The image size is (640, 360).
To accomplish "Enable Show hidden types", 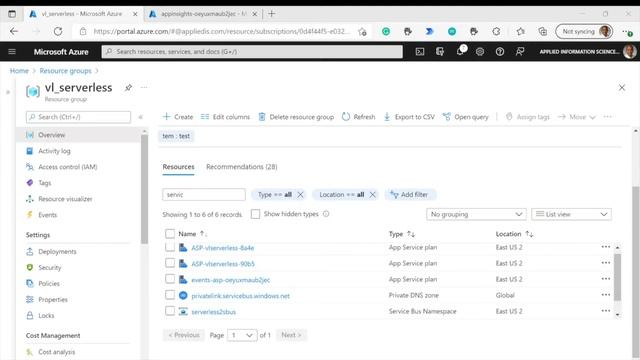I will tap(255, 214).
